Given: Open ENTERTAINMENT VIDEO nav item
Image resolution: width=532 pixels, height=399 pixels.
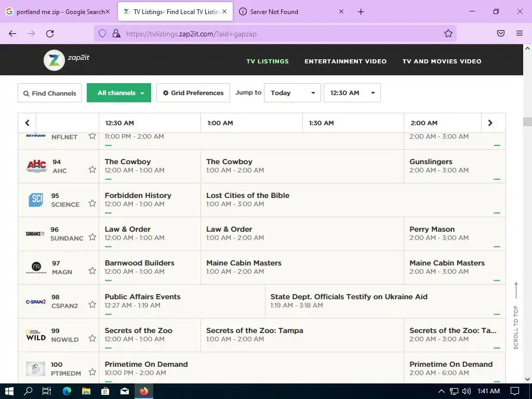Looking at the screenshot, I should [x=345, y=61].
